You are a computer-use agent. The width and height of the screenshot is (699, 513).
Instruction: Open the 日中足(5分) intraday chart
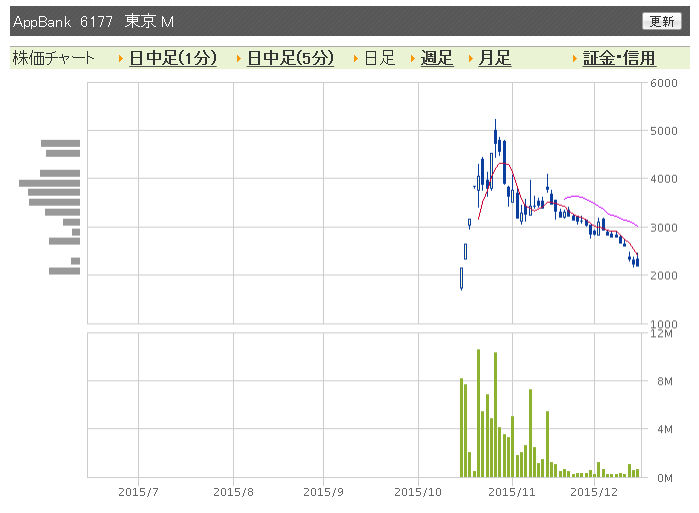(x=290, y=58)
